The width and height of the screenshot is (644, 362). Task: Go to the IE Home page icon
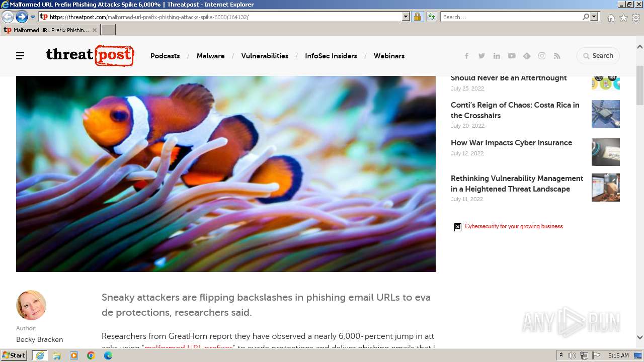(611, 17)
